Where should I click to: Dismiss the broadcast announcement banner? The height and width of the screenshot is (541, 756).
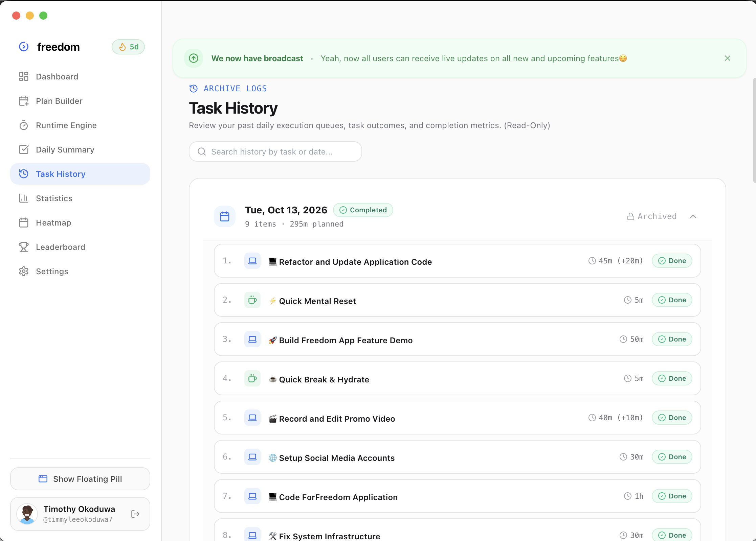pyautogui.click(x=728, y=58)
